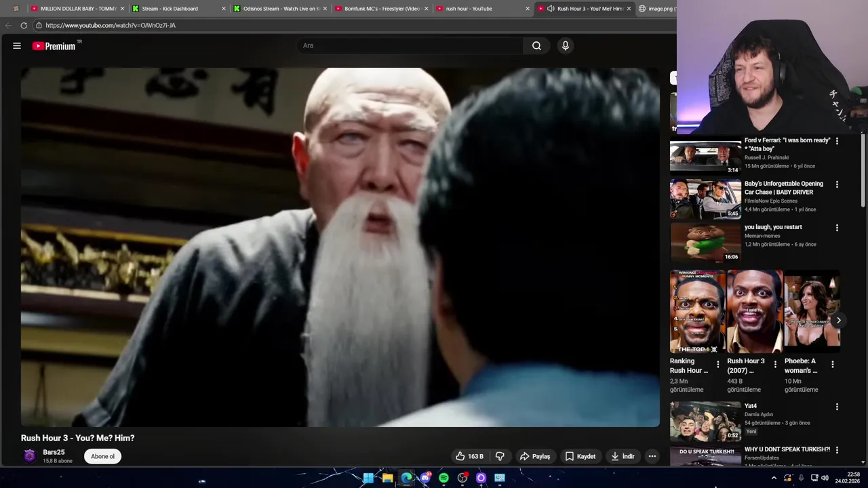The width and height of the screenshot is (868, 488).
Task: Open Phoebe: A woman's short thumbnail
Action: point(812,312)
